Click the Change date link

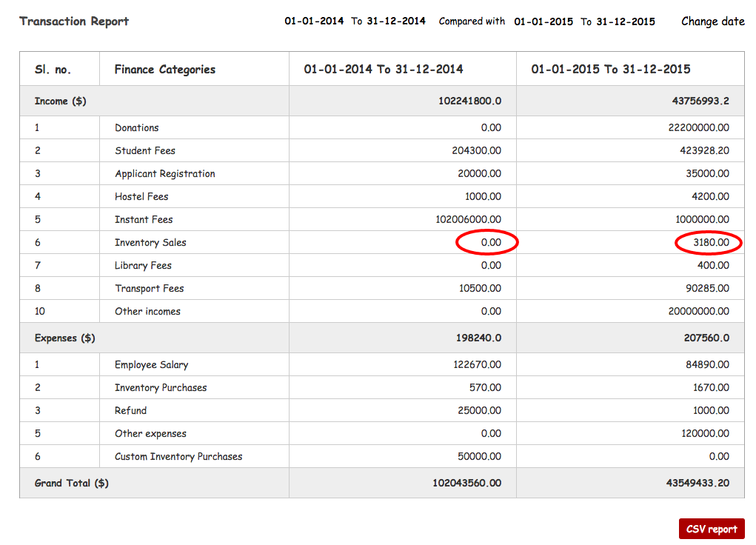pos(712,21)
